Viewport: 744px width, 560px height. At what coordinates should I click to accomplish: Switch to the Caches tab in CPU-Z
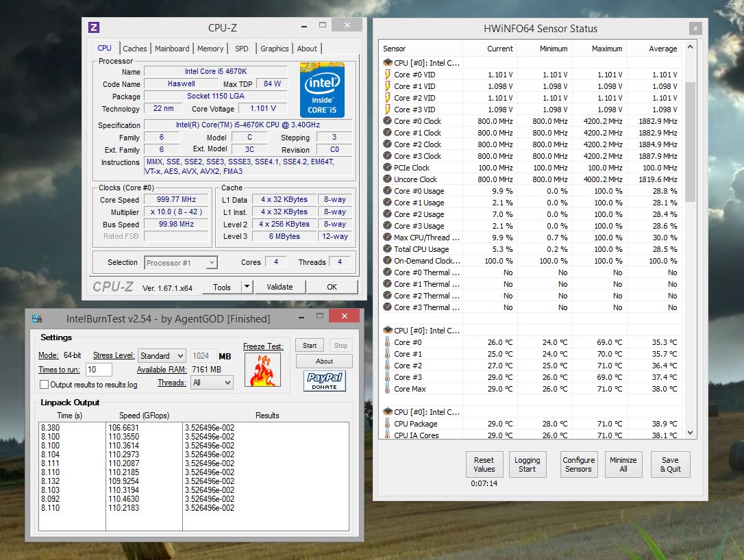coord(135,49)
